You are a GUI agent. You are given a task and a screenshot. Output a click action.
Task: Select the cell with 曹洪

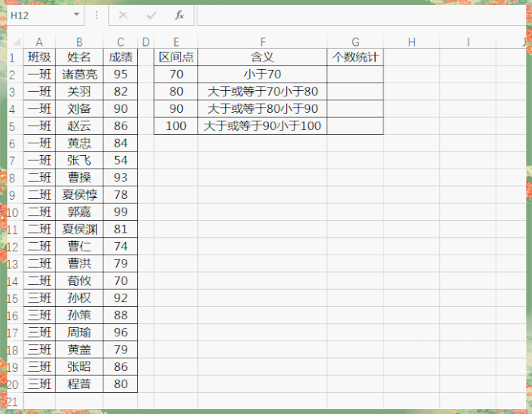pyautogui.click(x=80, y=264)
